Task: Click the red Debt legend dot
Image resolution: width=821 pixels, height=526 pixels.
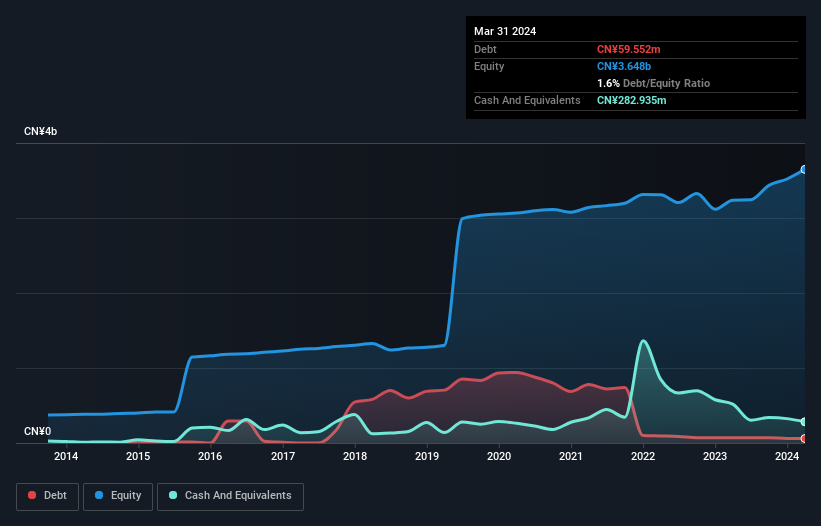Action: pos(32,495)
